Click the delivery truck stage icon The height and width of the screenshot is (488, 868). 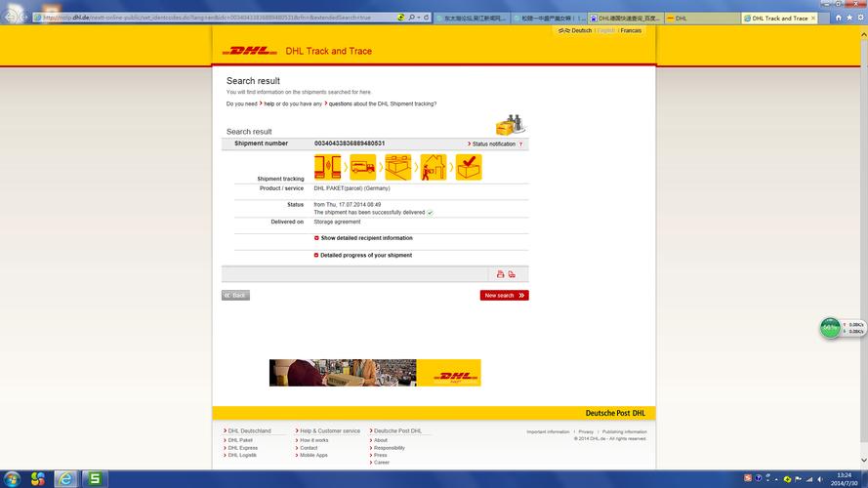(x=362, y=167)
